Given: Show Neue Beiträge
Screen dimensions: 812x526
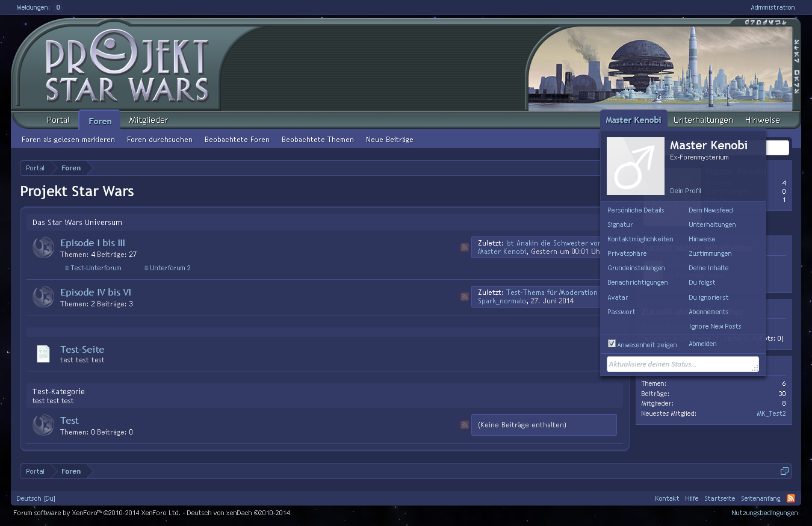Looking at the screenshot, I should (389, 140).
